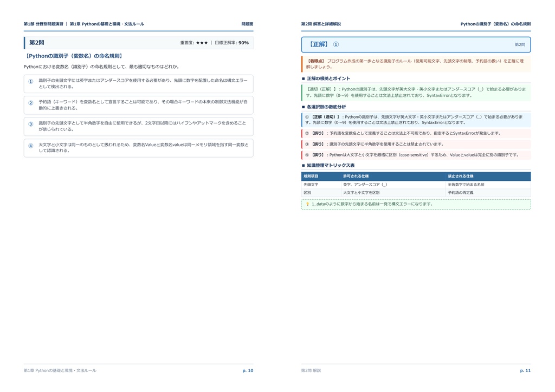
Task: Click the p. 10 page number
Action: coord(248,370)
